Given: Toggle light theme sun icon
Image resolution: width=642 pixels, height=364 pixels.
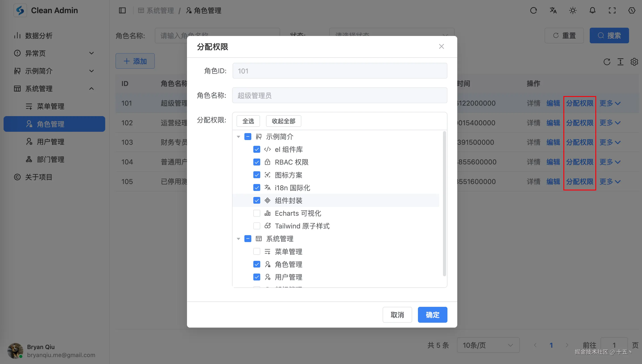Looking at the screenshot, I should 573,10.
